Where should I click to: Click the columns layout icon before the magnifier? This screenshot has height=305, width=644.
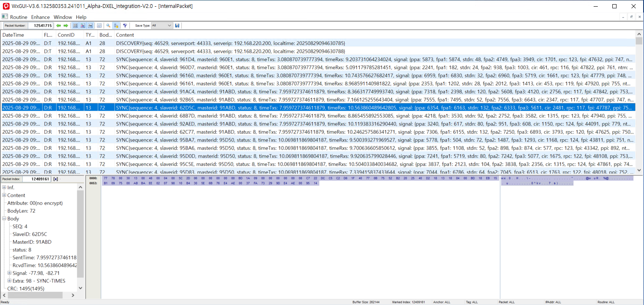click(x=99, y=26)
